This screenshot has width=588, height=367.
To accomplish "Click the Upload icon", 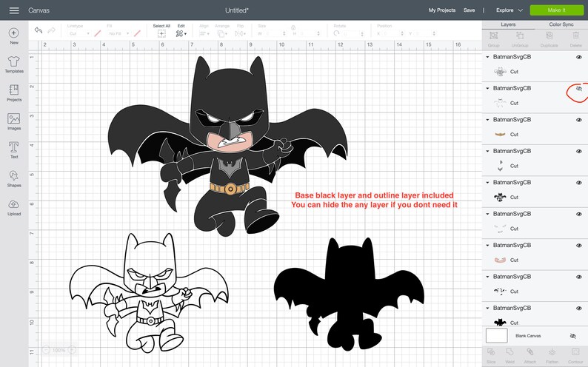I will coord(14,204).
